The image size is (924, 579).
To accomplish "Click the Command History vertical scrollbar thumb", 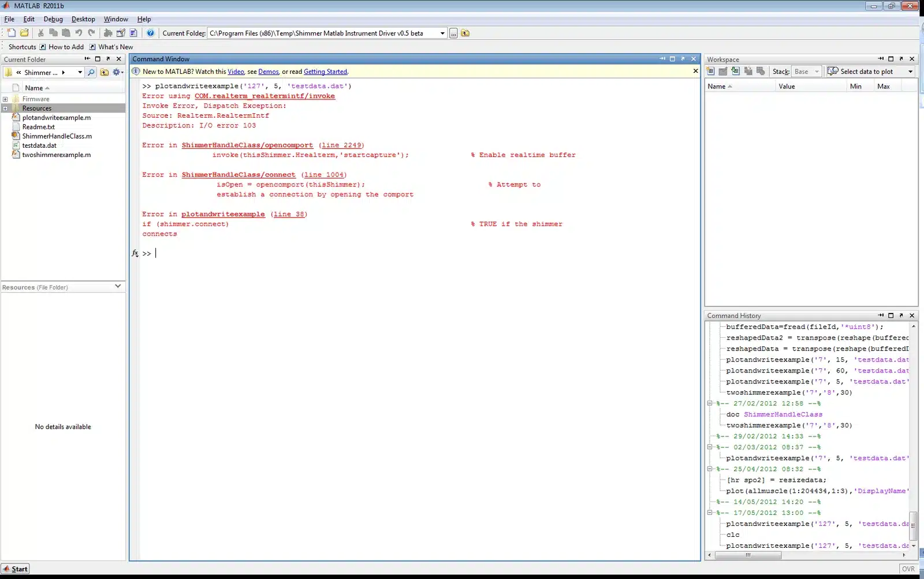I will 913,526.
